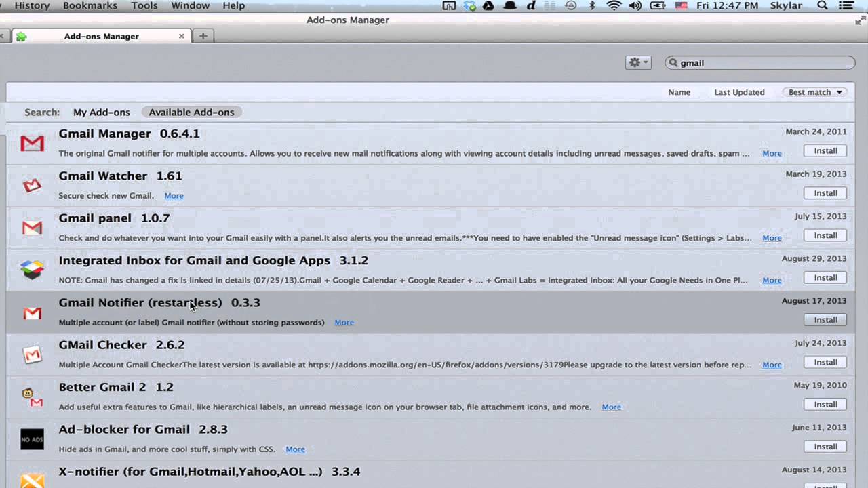Open More link for Better Gmail 2
The height and width of the screenshot is (488, 868).
point(611,407)
